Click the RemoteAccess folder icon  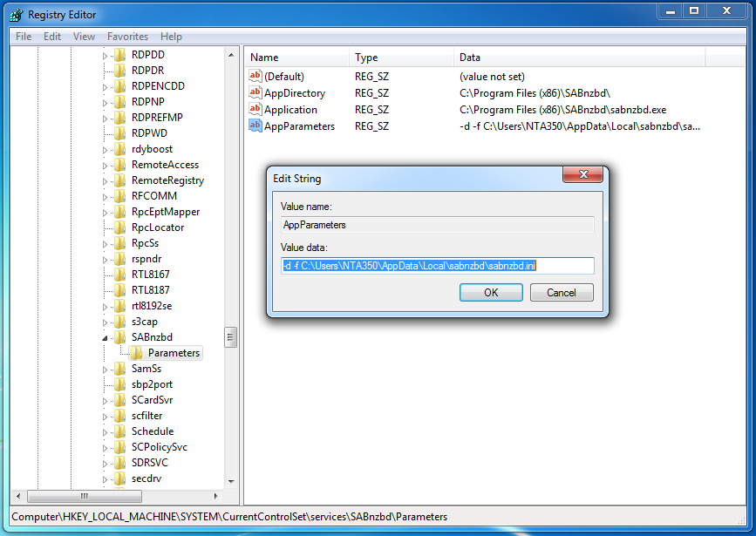(x=120, y=165)
